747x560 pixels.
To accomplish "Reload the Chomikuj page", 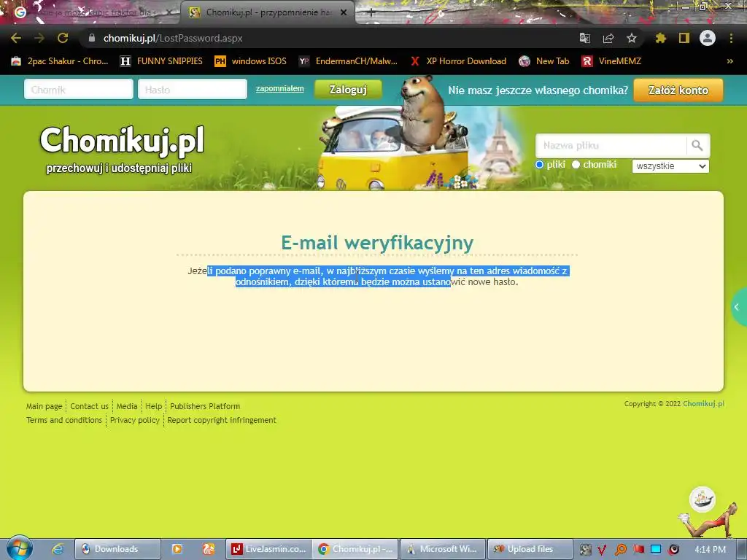I will 63,38.
